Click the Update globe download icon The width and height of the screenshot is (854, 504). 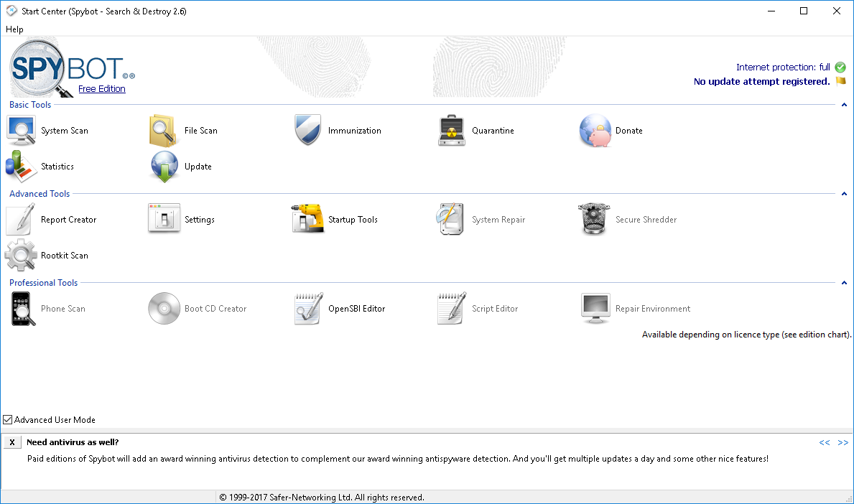pos(164,167)
